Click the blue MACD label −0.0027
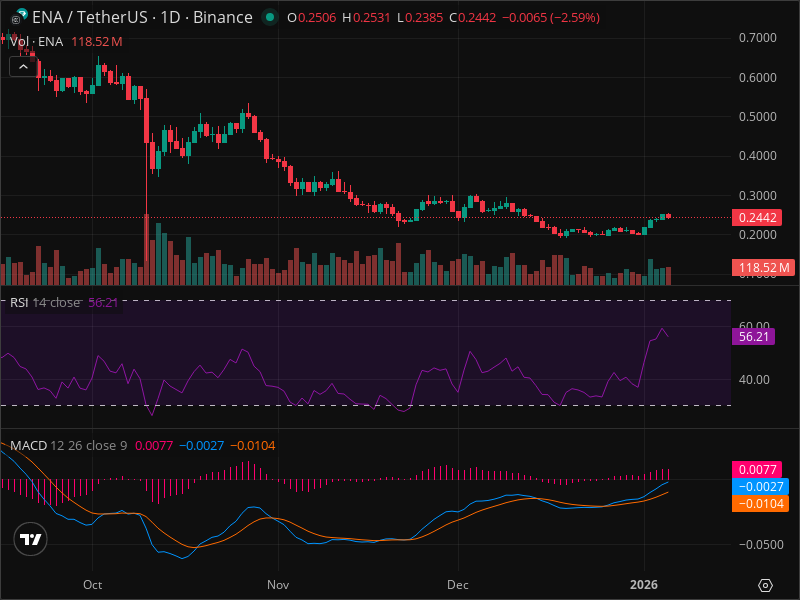Image resolution: width=800 pixels, height=600 pixels. click(761, 486)
